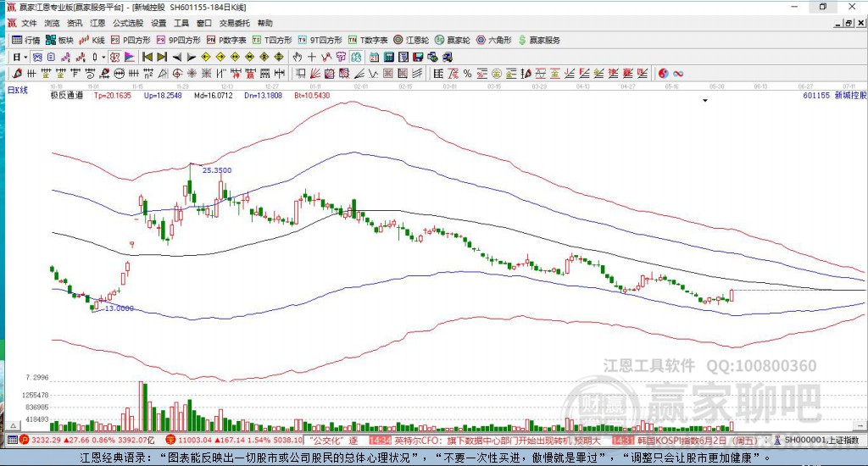This screenshot has height=466, width=868.
Task: Open the 公式选股 menu
Action: 128,23
